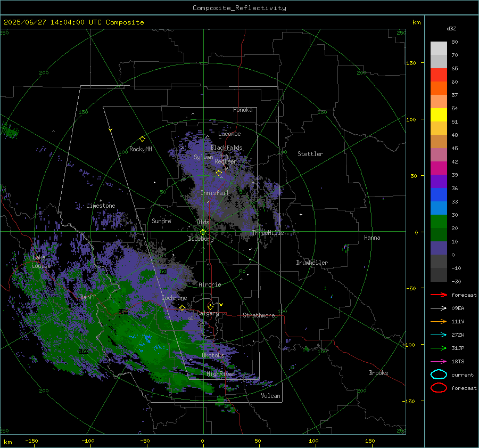This screenshot has height=448, width=479.
Task: Click the red forecast ellipse in the legend
Action: tap(439, 388)
